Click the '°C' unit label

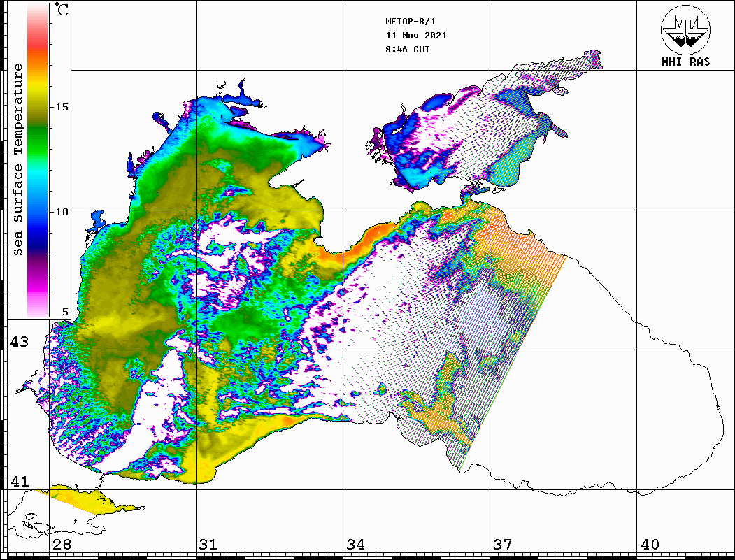point(62,9)
